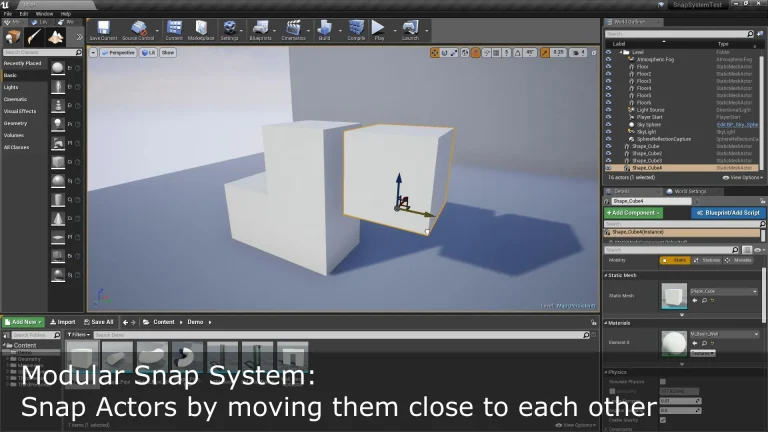Open the Window menu
The width and height of the screenshot is (768, 432).
(x=44, y=14)
